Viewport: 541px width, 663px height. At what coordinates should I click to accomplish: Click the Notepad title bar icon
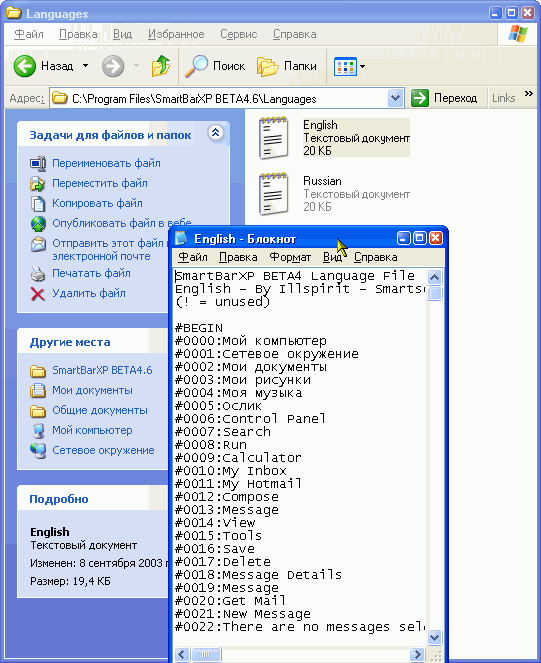(x=181, y=238)
